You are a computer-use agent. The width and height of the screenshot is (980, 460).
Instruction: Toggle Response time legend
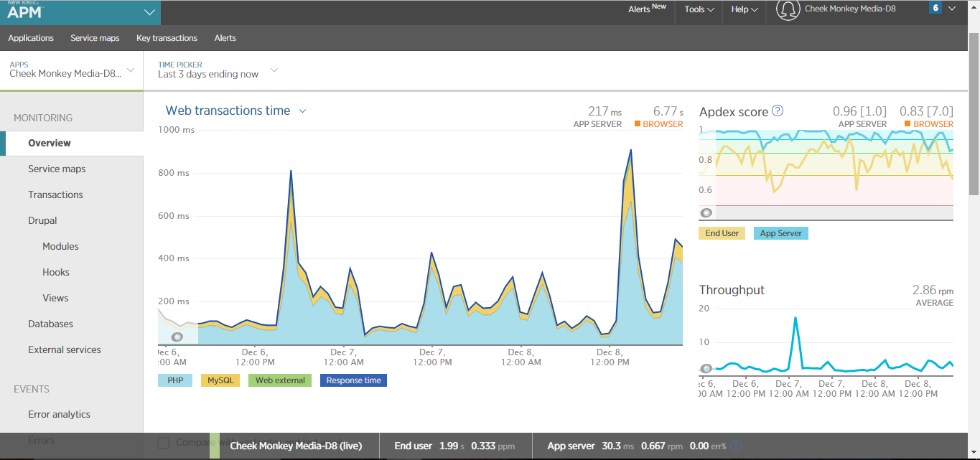[353, 380]
